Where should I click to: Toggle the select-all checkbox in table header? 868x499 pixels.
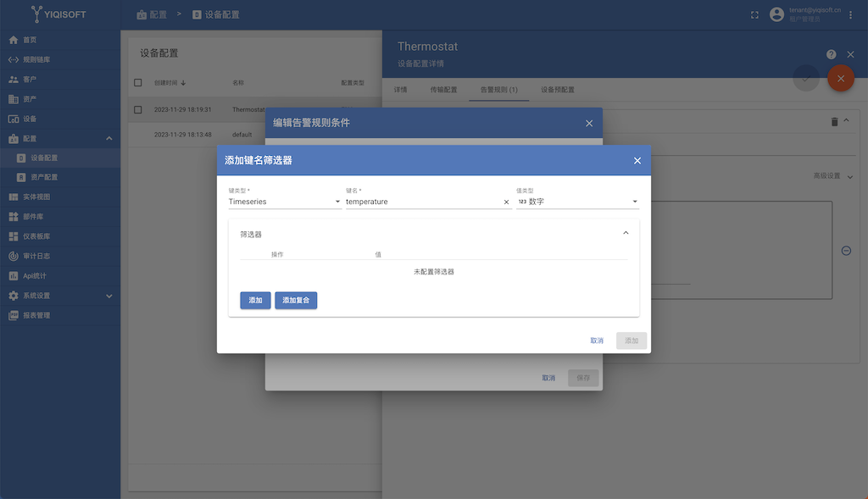138,83
